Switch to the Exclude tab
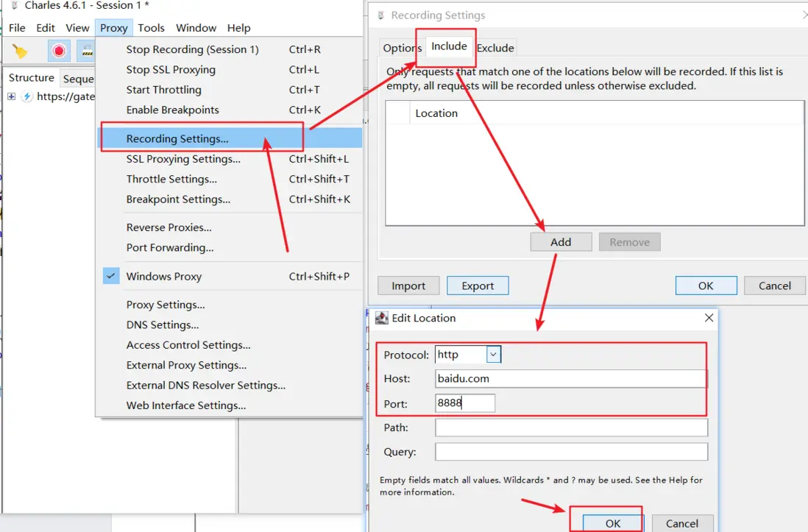The width and height of the screenshot is (808, 532). (x=495, y=48)
